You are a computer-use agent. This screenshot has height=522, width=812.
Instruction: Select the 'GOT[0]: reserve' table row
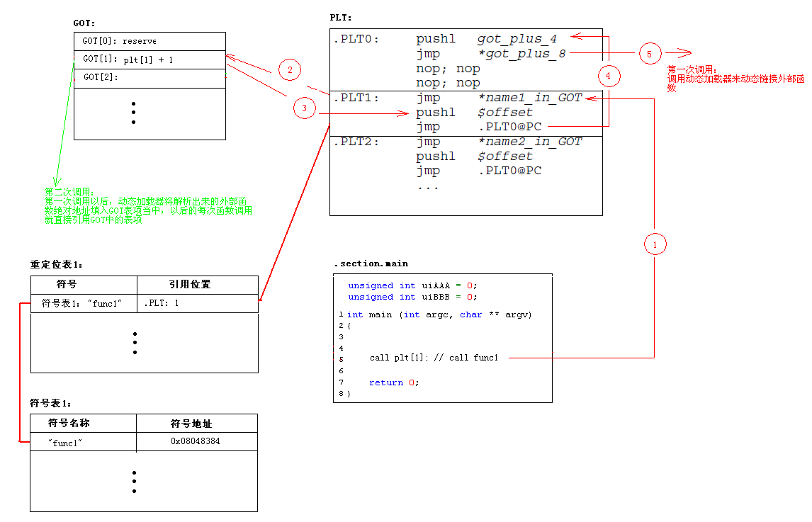pyautogui.click(x=150, y=41)
